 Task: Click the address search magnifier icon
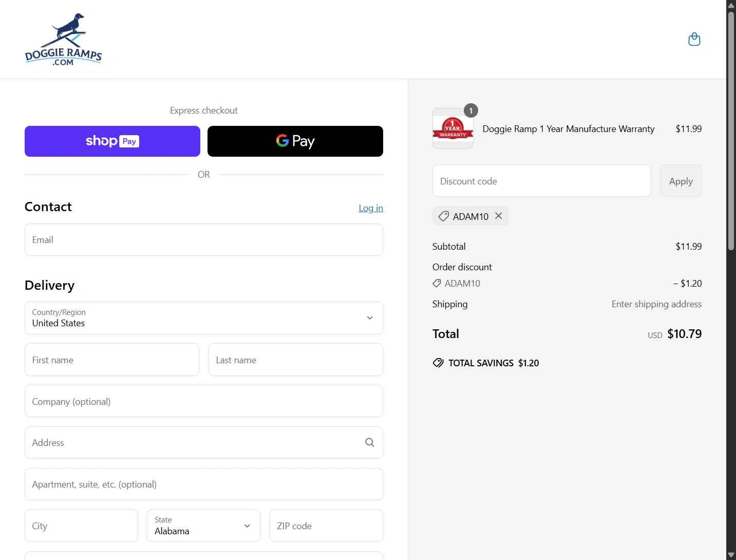click(x=369, y=442)
